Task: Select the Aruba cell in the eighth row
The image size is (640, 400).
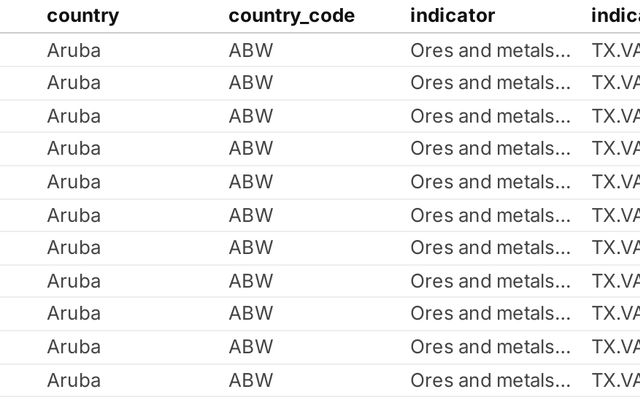Action: point(74,281)
